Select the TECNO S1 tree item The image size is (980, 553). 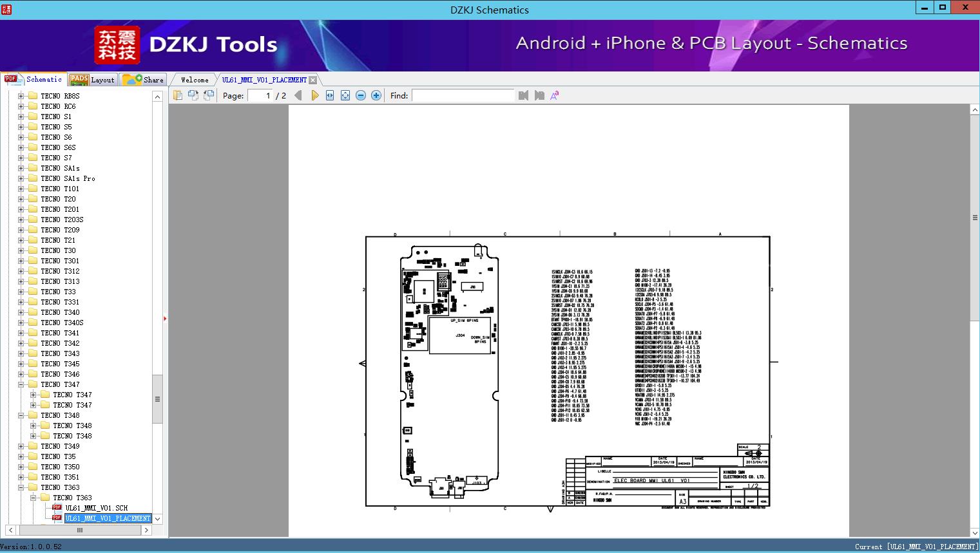coord(56,117)
